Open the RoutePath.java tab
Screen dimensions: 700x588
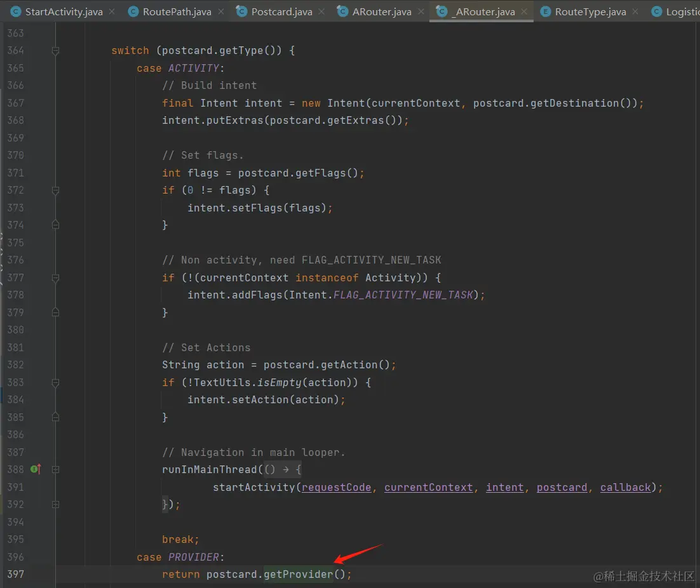[x=177, y=11]
